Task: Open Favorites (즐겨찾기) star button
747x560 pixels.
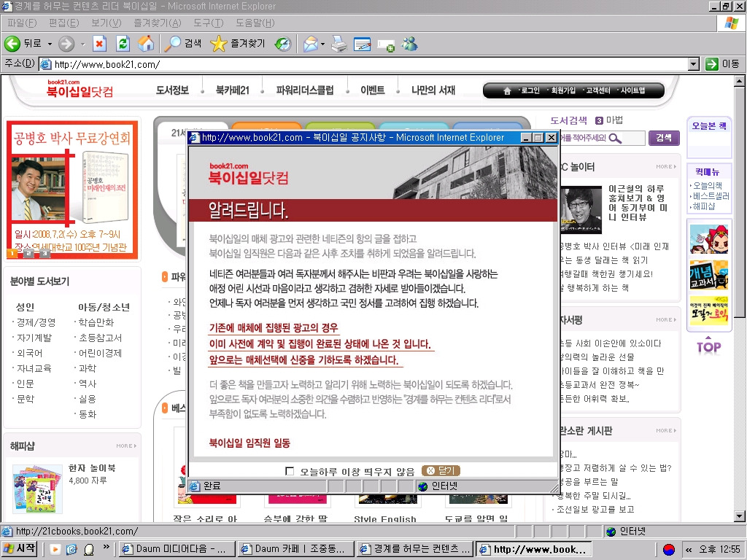Action: tap(237, 44)
